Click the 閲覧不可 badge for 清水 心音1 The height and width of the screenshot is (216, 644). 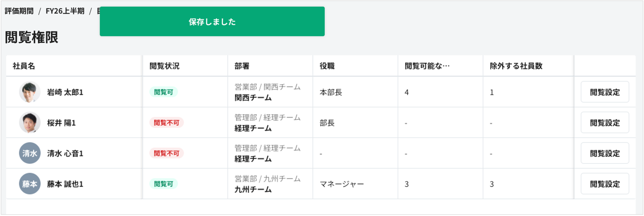pos(166,153)
